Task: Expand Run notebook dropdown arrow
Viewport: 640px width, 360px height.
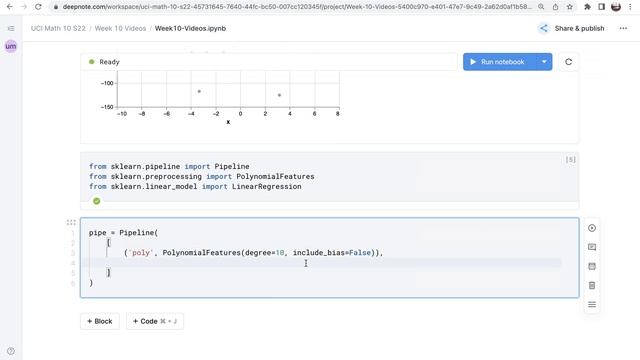Action: click(544, 62)
